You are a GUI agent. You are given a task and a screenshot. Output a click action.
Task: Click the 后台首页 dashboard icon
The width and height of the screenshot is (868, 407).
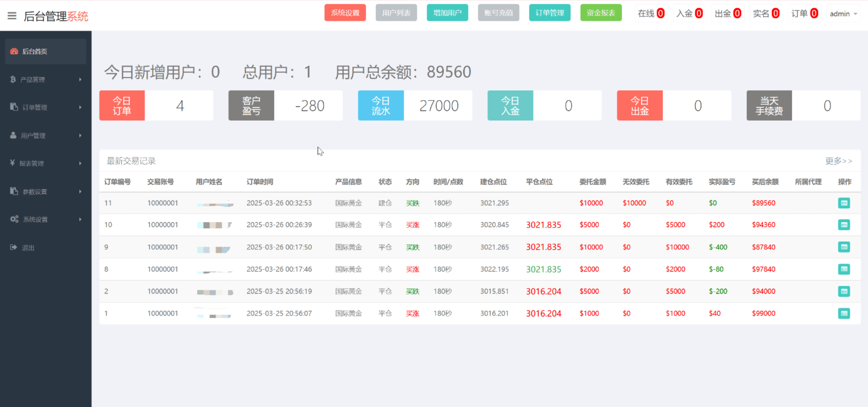tap(14, 51)
